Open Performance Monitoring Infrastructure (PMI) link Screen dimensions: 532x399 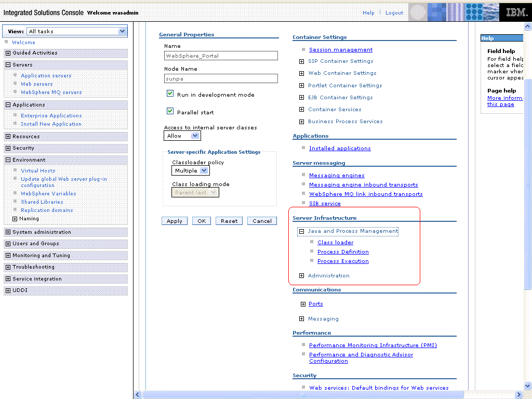pos(373,345)
